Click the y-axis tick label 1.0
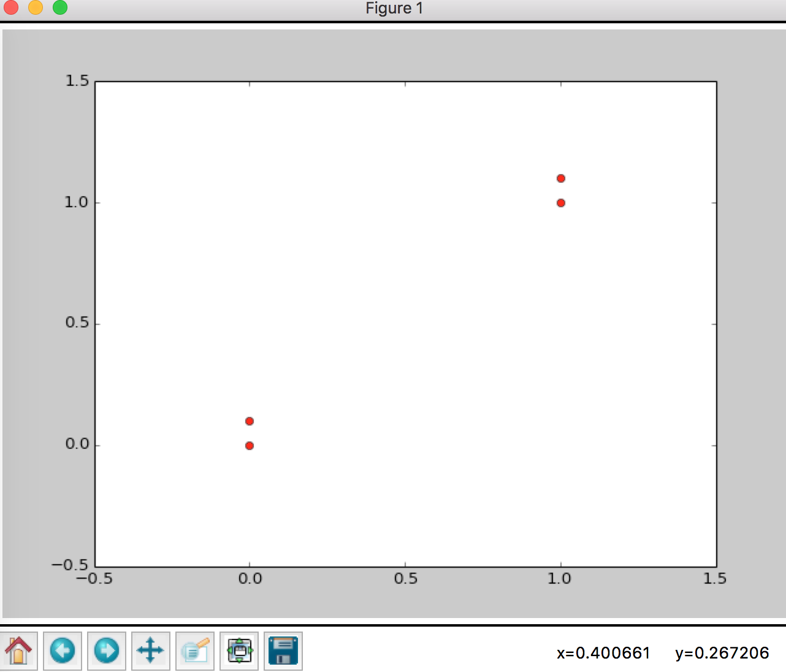The image size is (786, 672). (x=77, y=202)
